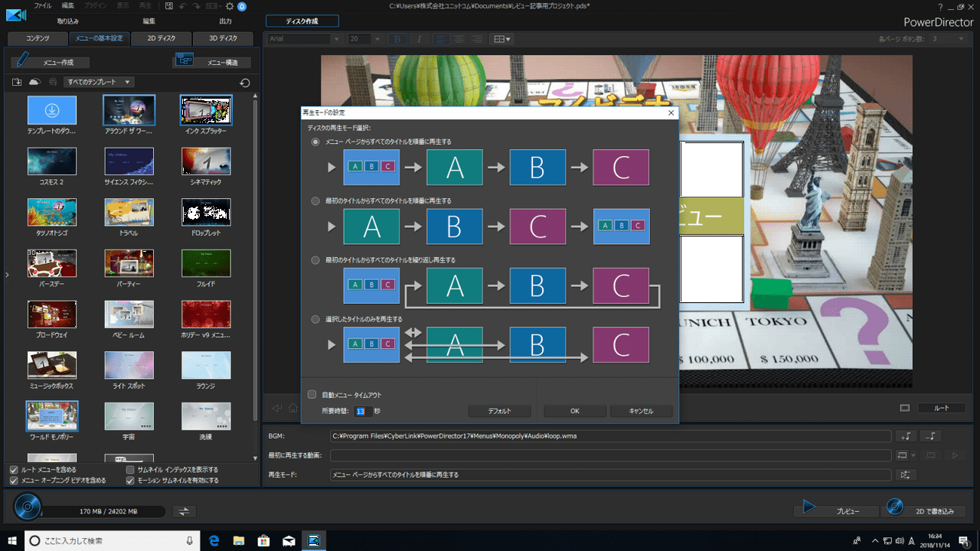Open Microsoft Edge from the taskbar
The width and height of the screenshot is (980, 551).
click(215, 540)
